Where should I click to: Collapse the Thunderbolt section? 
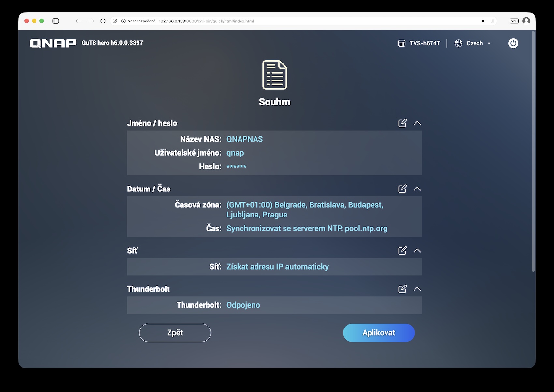tap(417, 289)
